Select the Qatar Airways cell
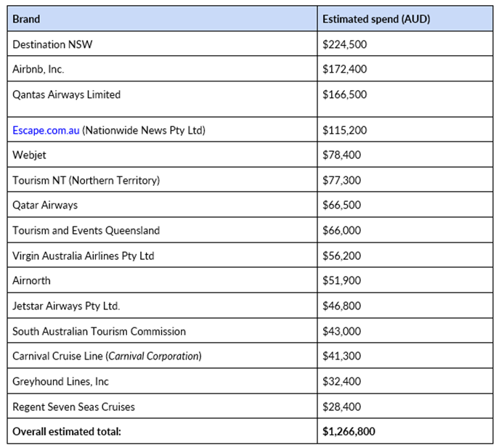The width and height of the screenshot is (504, 448). (45, 205)
